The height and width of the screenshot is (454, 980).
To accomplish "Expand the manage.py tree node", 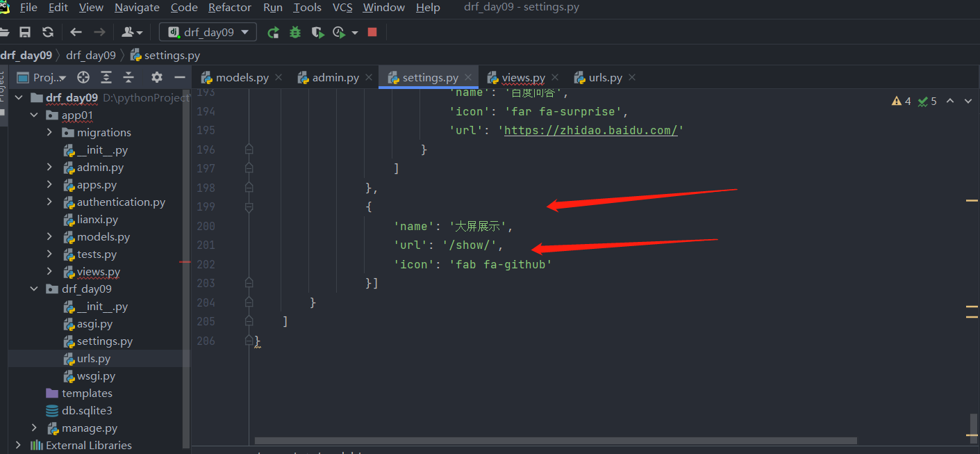I will [34, 428].
